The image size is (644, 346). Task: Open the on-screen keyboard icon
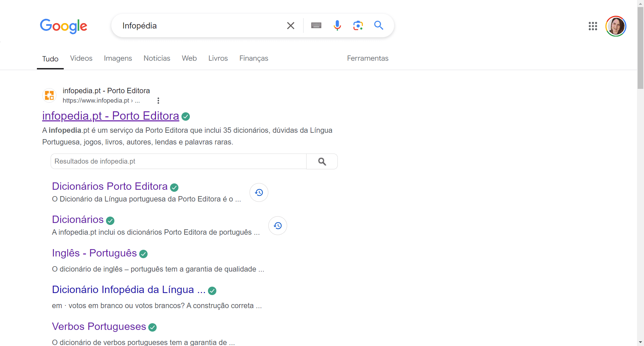pyautogui.click(x=316, y=25)
